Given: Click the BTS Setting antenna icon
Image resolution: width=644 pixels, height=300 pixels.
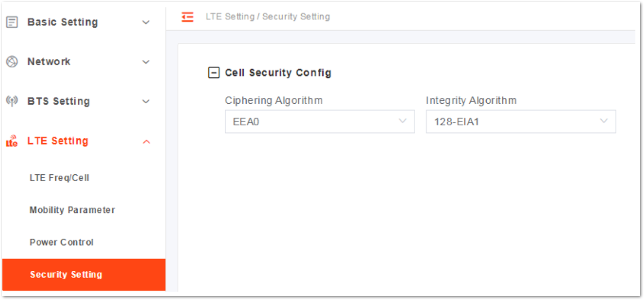Looking at the screenshot, I should (x=12, y=101).
